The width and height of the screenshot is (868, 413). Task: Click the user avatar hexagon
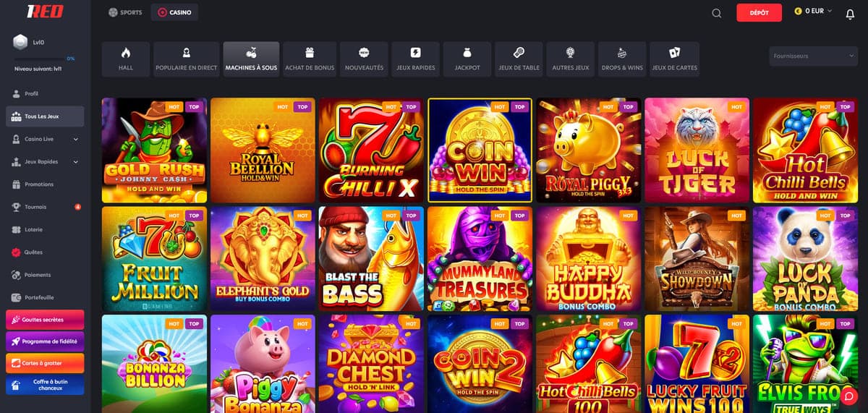pos(20,42)
